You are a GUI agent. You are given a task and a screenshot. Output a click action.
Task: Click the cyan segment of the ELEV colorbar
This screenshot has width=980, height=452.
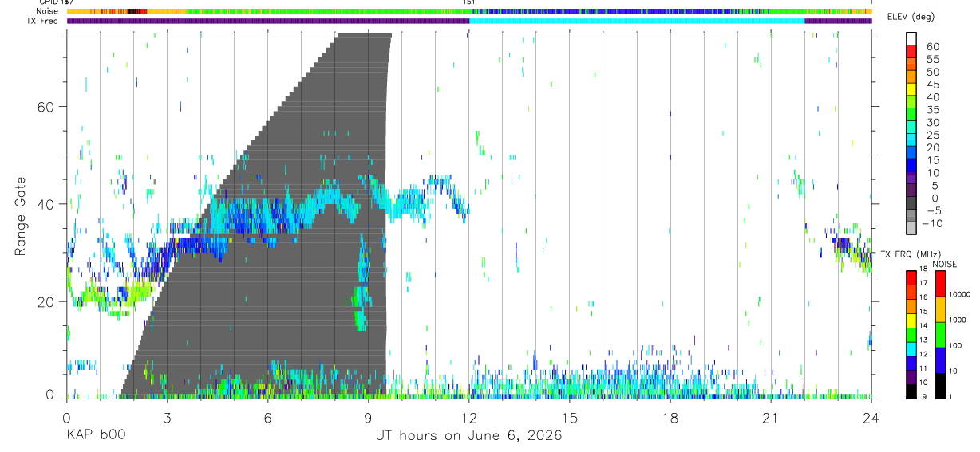[x=912, y=139]
